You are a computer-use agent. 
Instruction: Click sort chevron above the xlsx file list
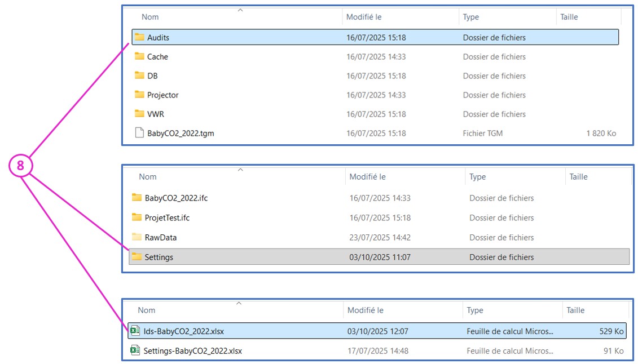239,303
